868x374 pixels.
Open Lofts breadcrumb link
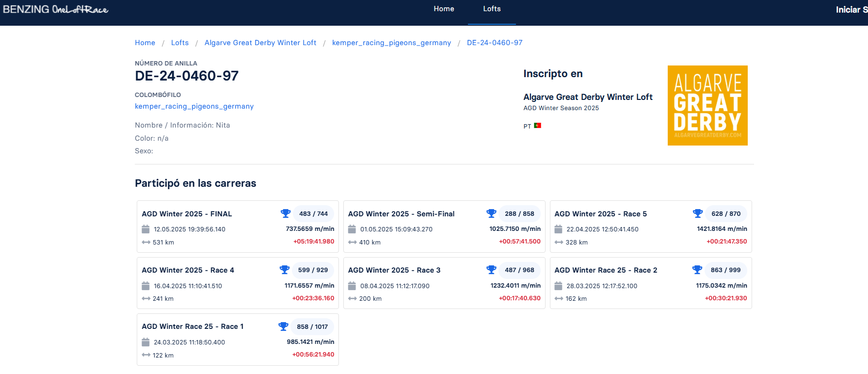(x=180, y=43)
